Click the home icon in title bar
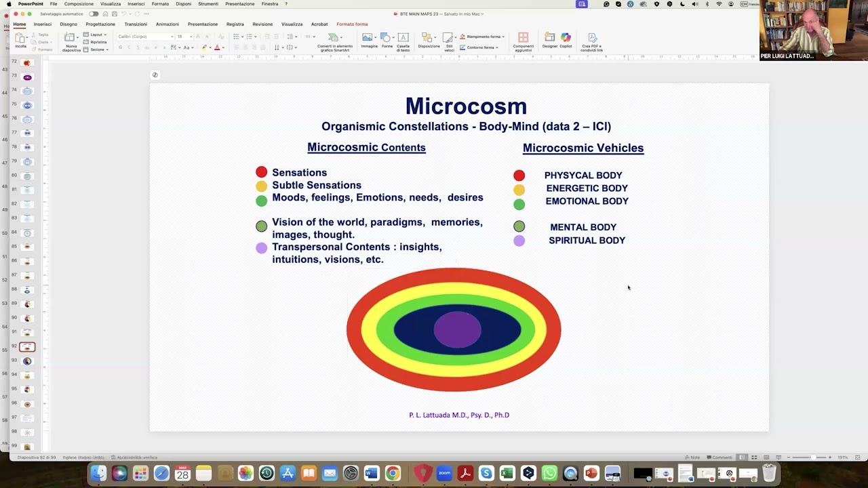This screenshot has width=868, height=488. (x=105, y=14)
